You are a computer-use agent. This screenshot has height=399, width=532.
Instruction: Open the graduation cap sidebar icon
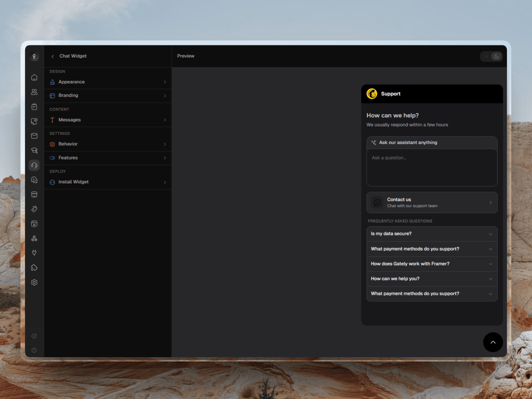tap(34, 150)
